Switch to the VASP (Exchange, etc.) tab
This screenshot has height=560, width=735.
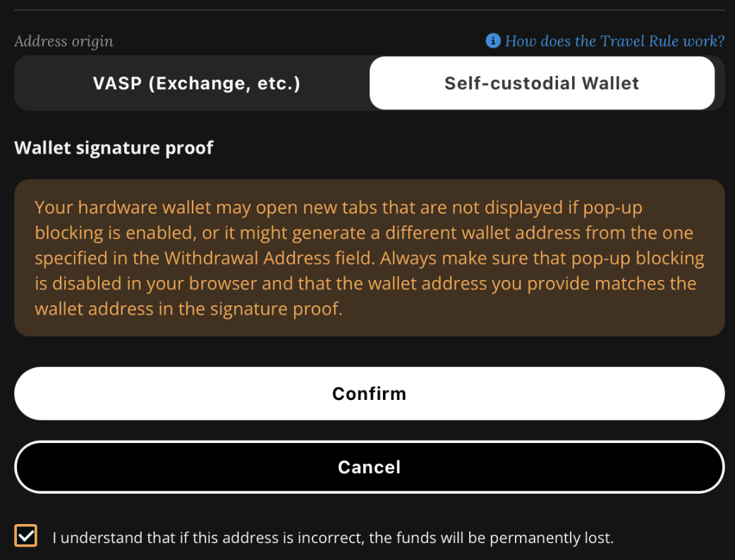pos(196,83)
